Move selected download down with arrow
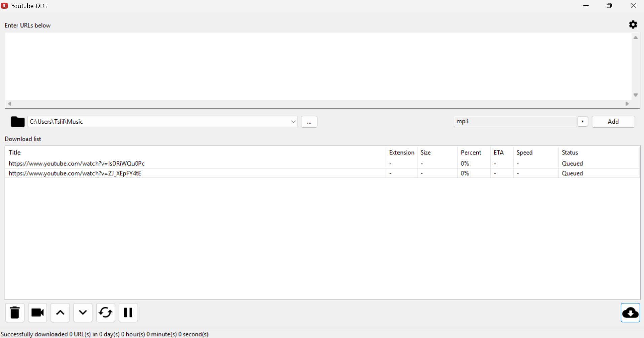The width and height of the screenshot is (644, 338). click(83, 313)
